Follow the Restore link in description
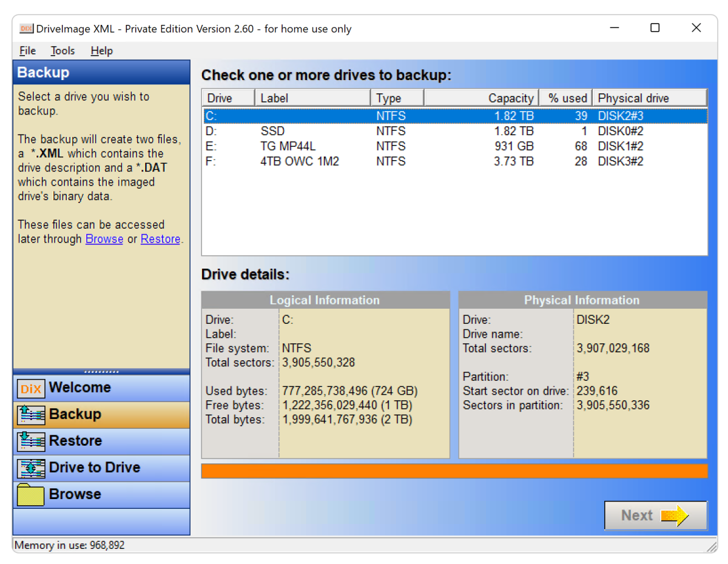The width and height of the screenshot is (728, 564). click(x=160, y=239)
